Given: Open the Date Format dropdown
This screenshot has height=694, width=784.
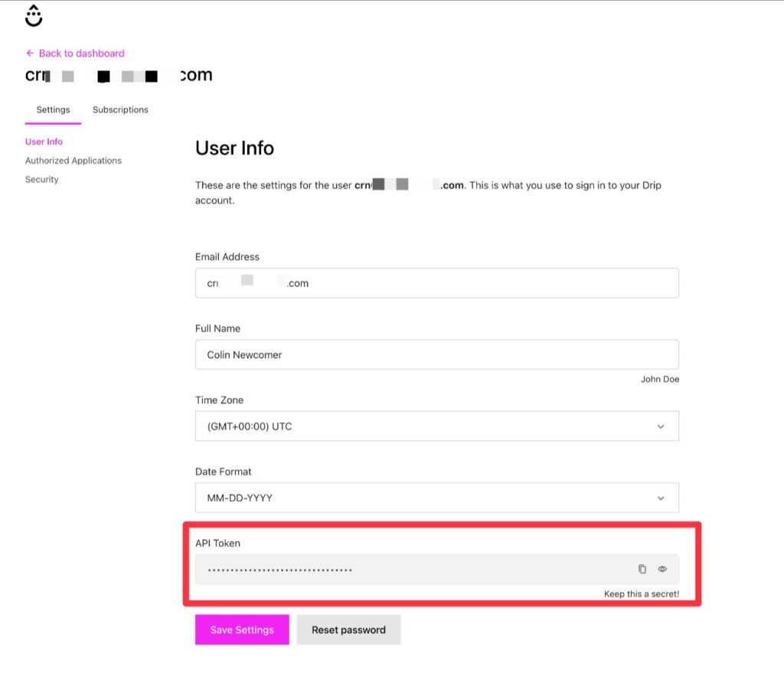Looking at the screenshot, I should 437,497.
